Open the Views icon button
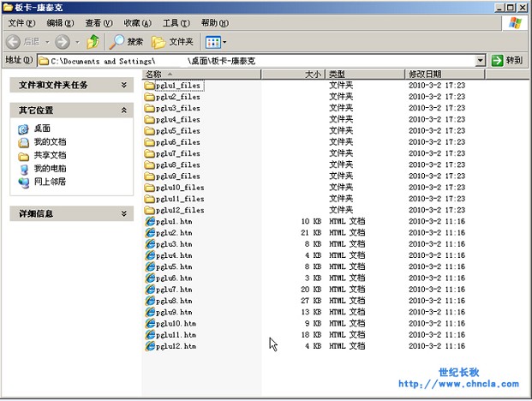532x401 pixels. tap(213, 42)
